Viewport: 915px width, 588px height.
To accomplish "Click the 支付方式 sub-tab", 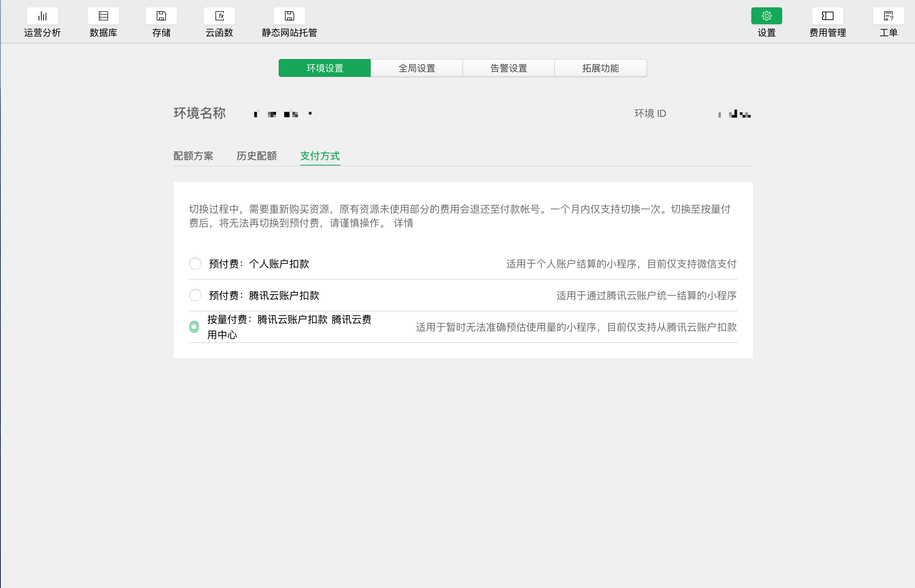I will click(320, 156).
